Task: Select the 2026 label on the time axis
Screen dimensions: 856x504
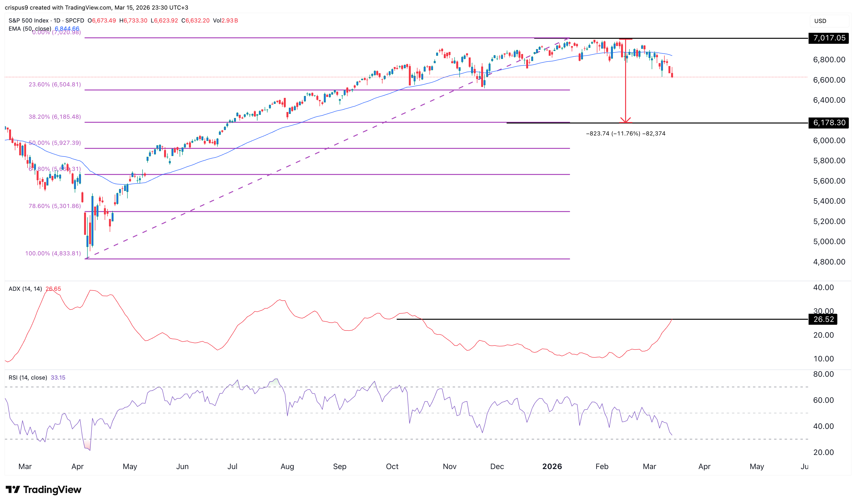Action: tap(552, 466)
